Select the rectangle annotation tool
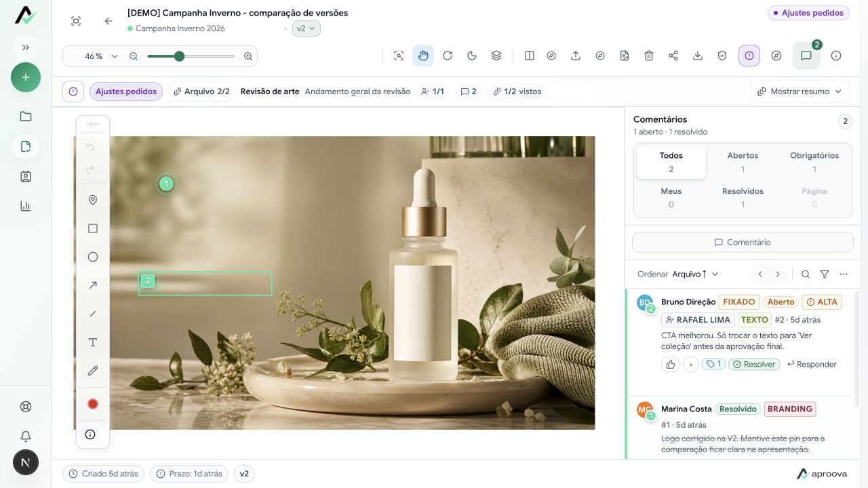The image size is (868, 488). click(x=93, y=228)
